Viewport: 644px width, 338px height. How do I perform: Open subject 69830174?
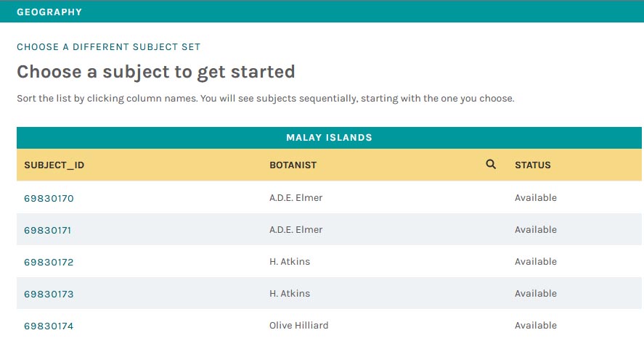click(49, 326)
